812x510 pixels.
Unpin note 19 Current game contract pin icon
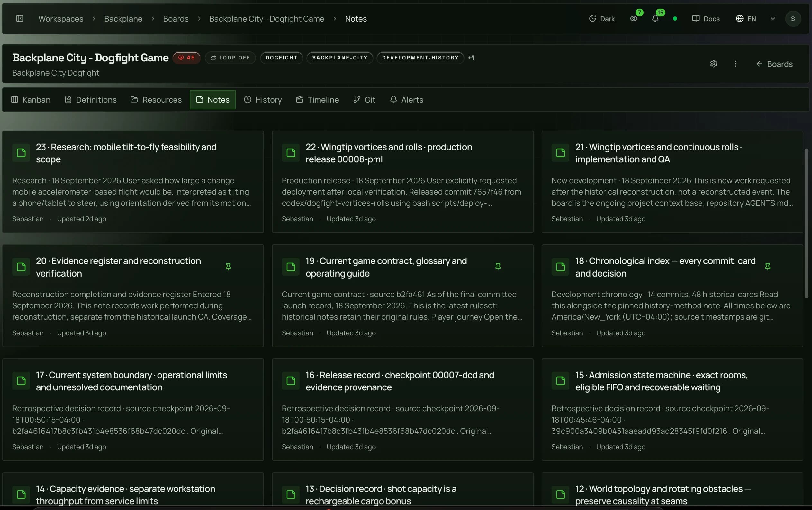pyautogui.click(x=498, y=267)
